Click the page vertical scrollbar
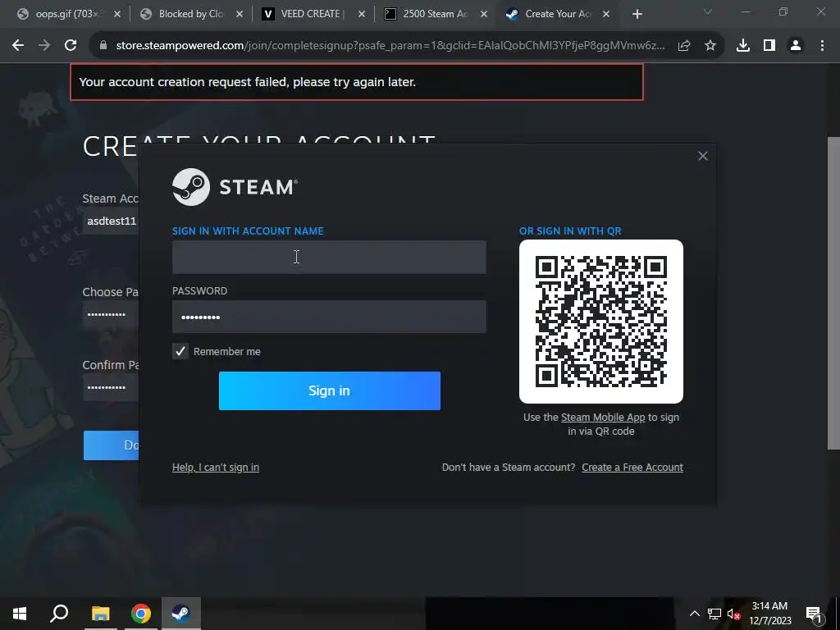 [x=833, y=293]
